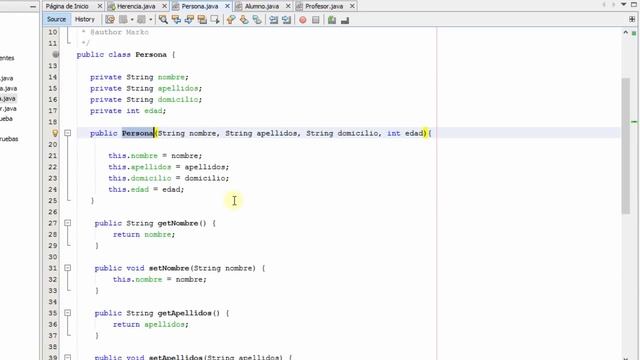This screenshot has height=360, width=640.
Task: Show the open documents list dropdown
Action: pyautogui.click(x=624, y=4)
